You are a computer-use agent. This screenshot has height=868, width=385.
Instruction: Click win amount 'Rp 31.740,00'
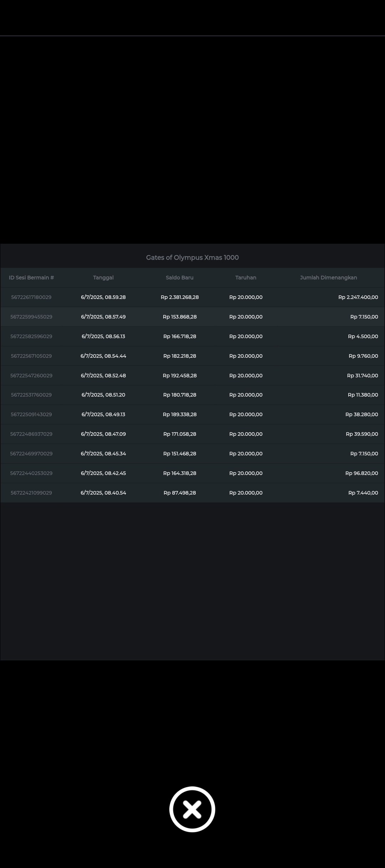[x=363, y=376]
